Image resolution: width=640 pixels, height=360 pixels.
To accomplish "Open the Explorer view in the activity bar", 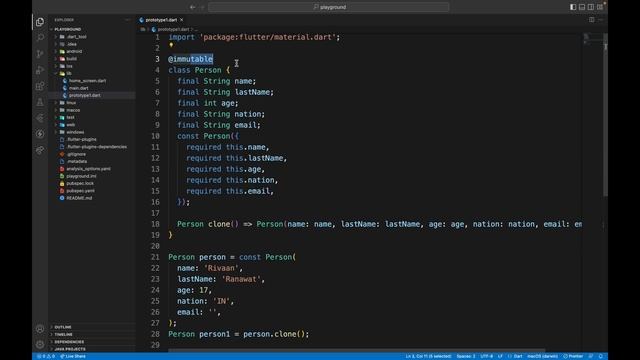I will point(40,22).
